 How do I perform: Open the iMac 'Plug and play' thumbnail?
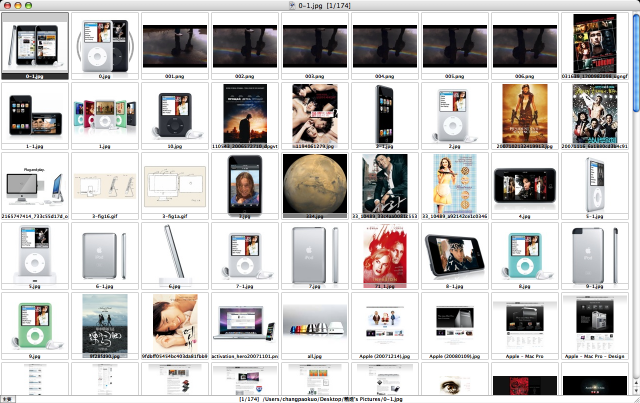[x=35, y=186]
